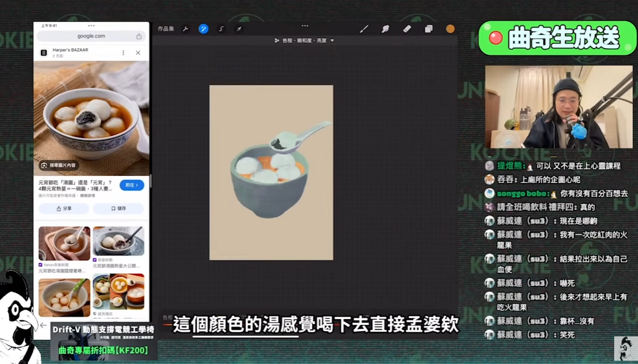Click the streamer webcam feed
Viewport: 638px width, 364px height.
tap(559, 107)
